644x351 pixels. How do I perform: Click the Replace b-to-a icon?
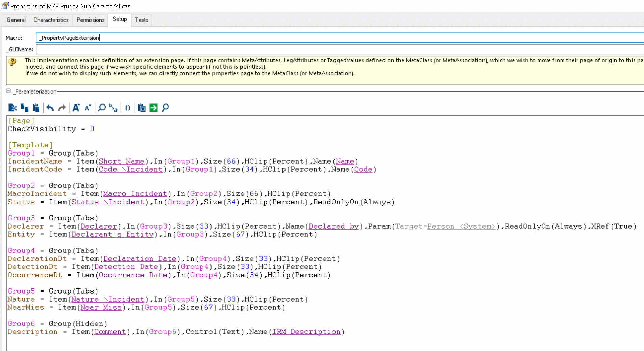tap(114, 108)
